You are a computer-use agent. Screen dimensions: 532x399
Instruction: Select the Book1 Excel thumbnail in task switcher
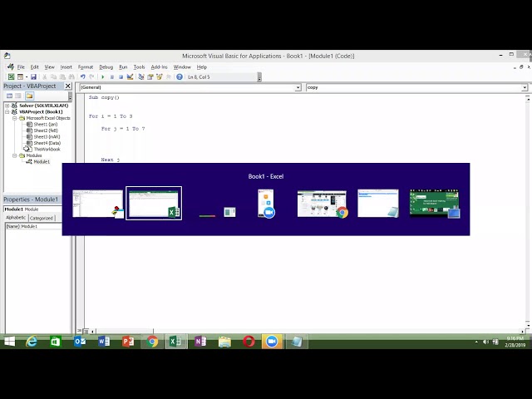pos(154,203)
